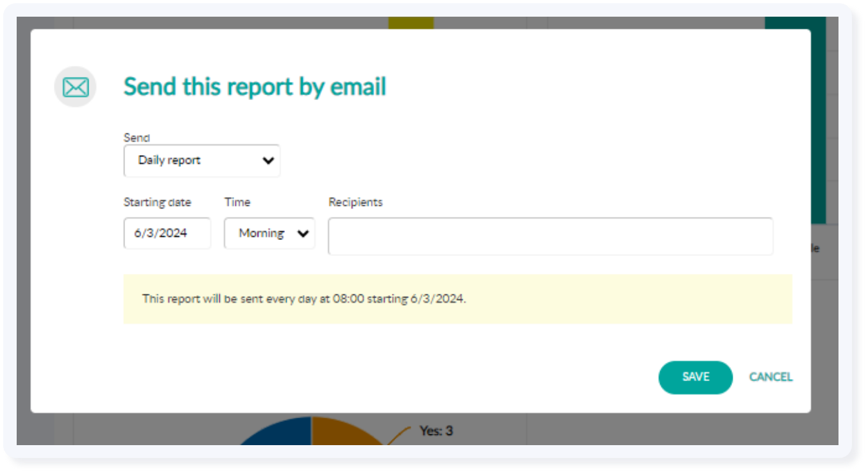The image size is (868, 474).
Task: Click the chevron beside Daily report
Action: [x=268, y=160]
